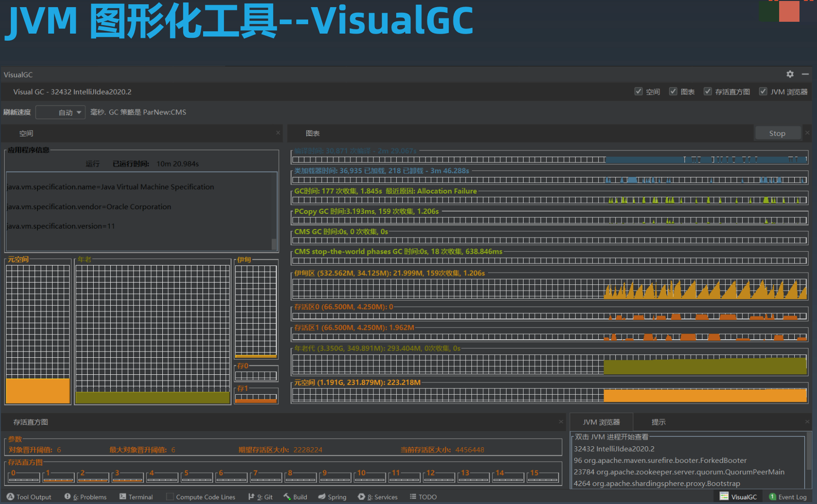
Task: Close the JVM 浏览器 panel
Action: (x=808, y=422)
